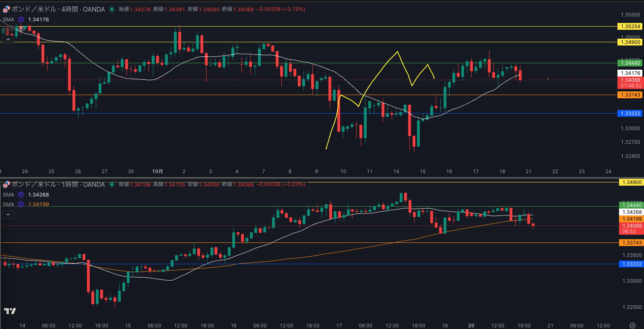Select the blue 1.33332 price label top chart
The height and width of the screenshot is (329, 644).
click(x=630, y=114)
